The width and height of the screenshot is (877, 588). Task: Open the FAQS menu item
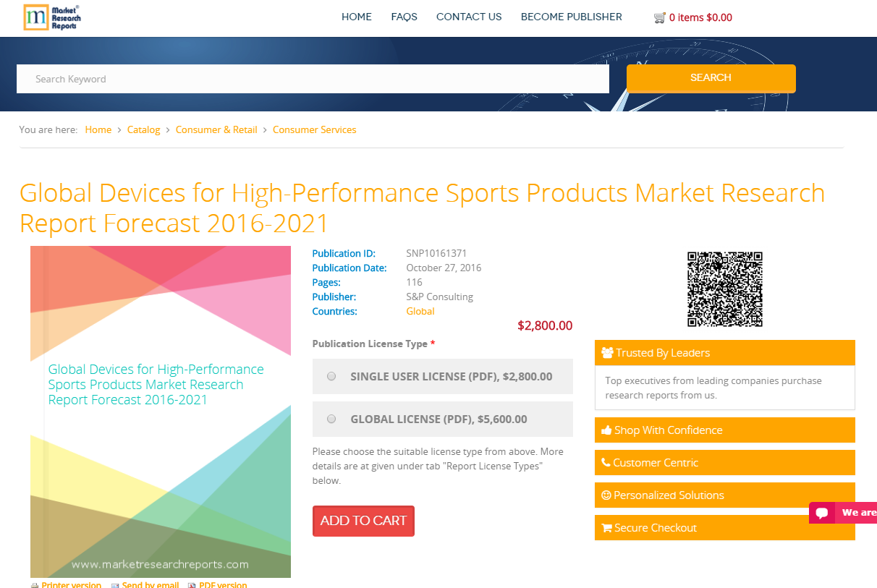[x=404, y=17]
